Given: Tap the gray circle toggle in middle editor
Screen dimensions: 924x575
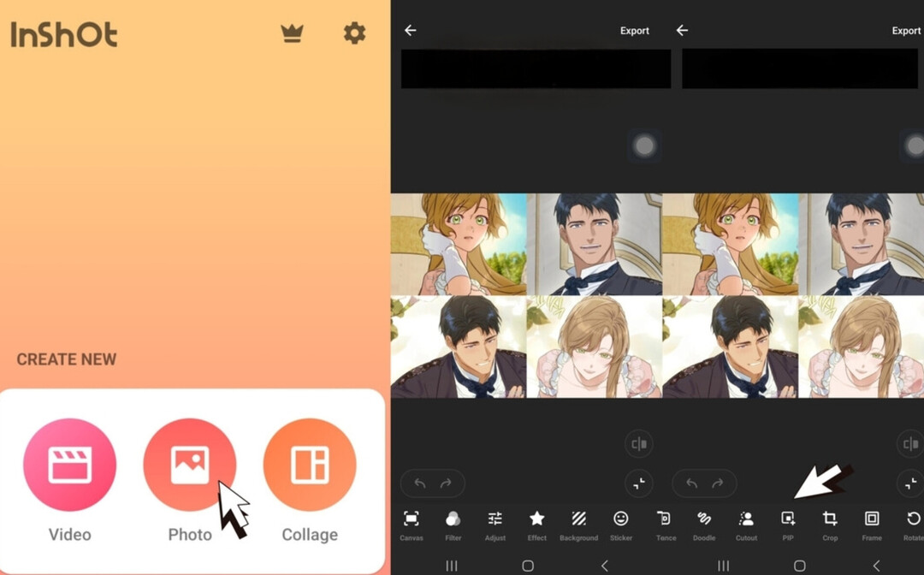Looking at the screenshot, I should pos(644,146).
